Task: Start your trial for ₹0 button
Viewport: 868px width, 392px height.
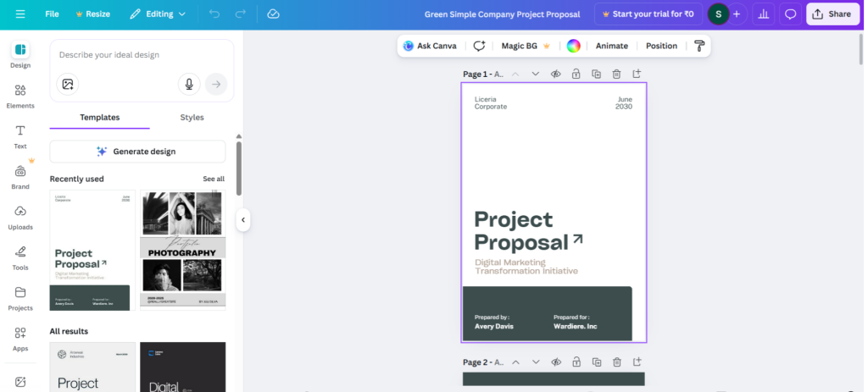Action: [x=648, y=14]
